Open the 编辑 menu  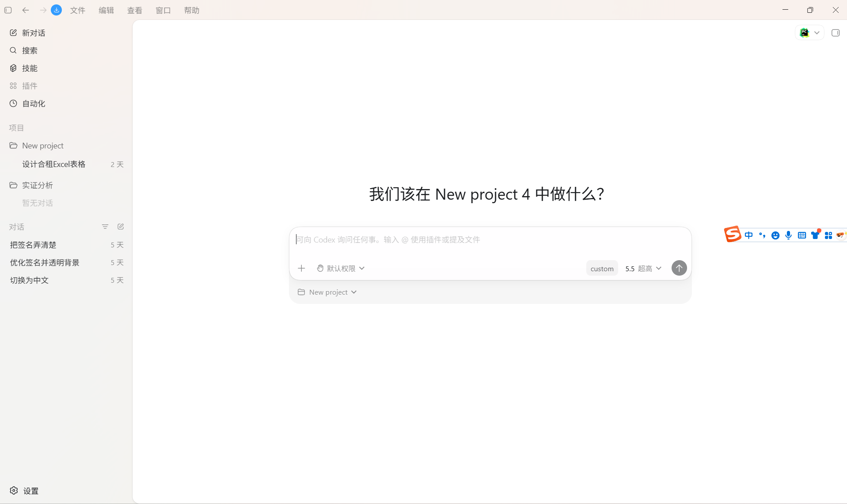pyautogui.click(x=106, y=10)
